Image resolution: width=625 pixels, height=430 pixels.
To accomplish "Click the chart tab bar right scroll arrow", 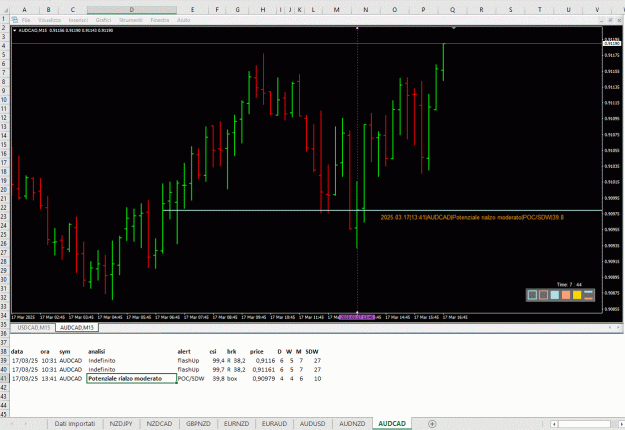I will coord(619,328).
